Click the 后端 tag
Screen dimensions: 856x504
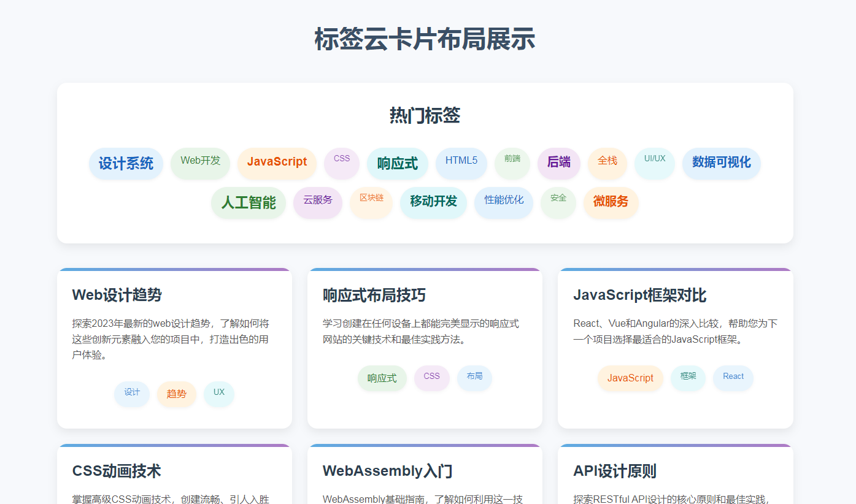tap(559, 163)
